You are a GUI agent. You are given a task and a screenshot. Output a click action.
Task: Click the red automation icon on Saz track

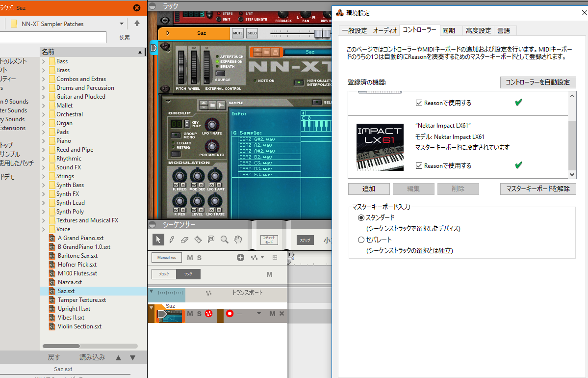click(x=209, y=314)
